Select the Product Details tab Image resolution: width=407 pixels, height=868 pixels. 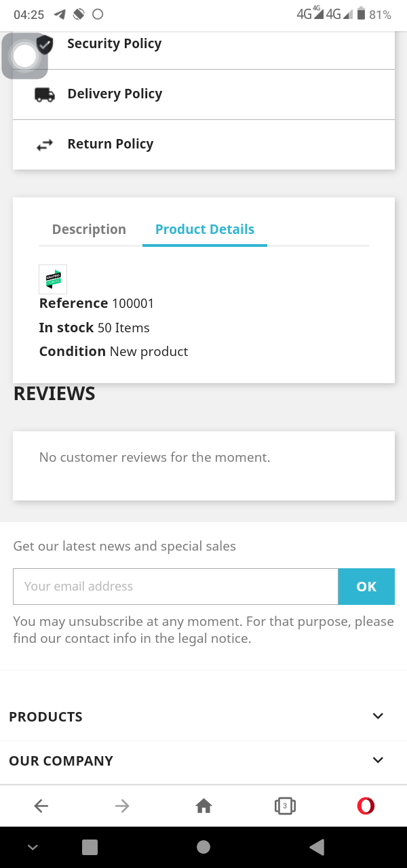[205, 229]
